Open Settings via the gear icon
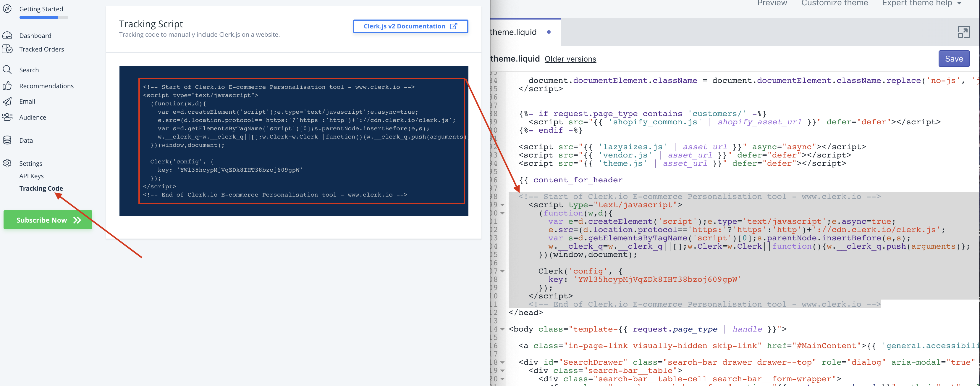The width and height of the screenshot is (980, 386). coord(8,163)
